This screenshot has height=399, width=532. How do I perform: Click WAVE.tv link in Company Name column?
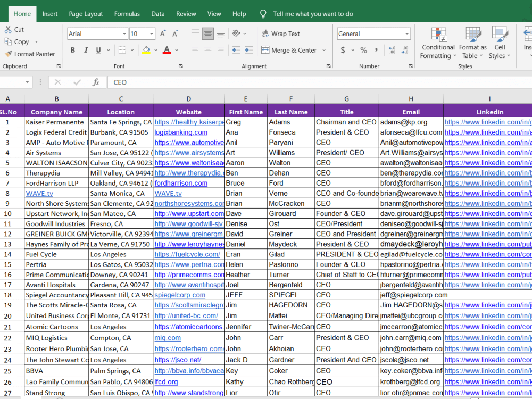click(39, 194)
